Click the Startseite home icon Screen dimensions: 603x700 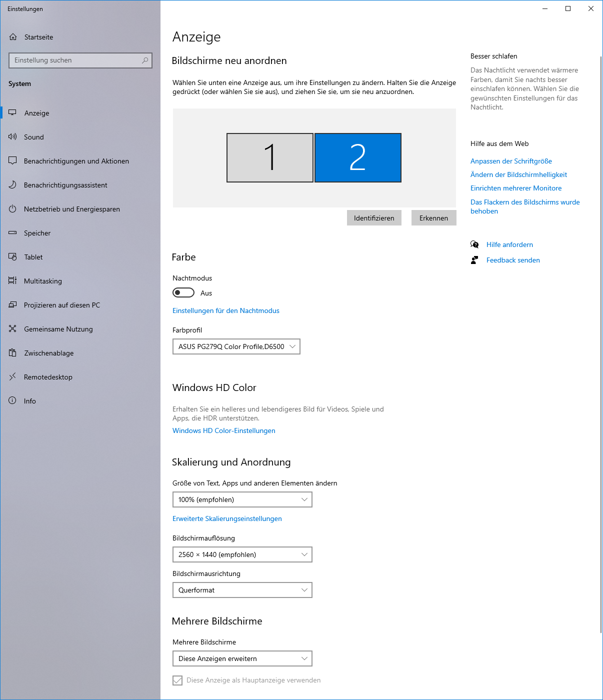tap(13, 37)
